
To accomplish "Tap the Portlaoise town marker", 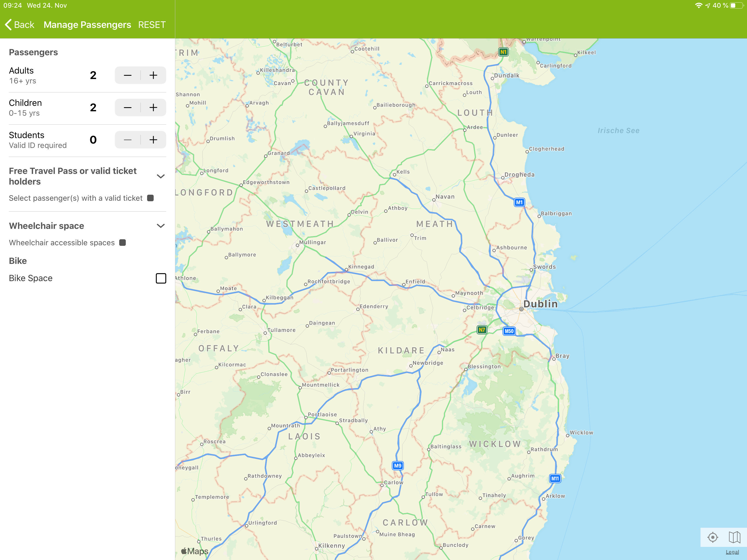I will [x=306, y=418].
